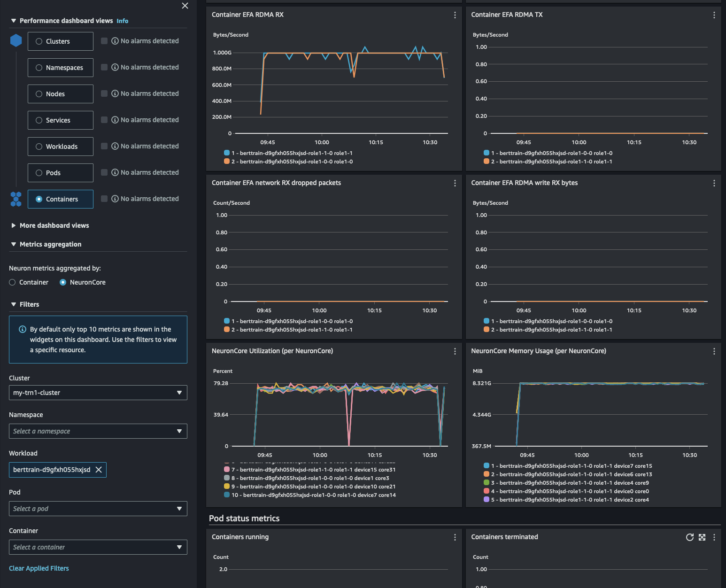Open NeuronCore Utilization widget options menu
This screenshot has width=726, height=588.
[455, 351]
